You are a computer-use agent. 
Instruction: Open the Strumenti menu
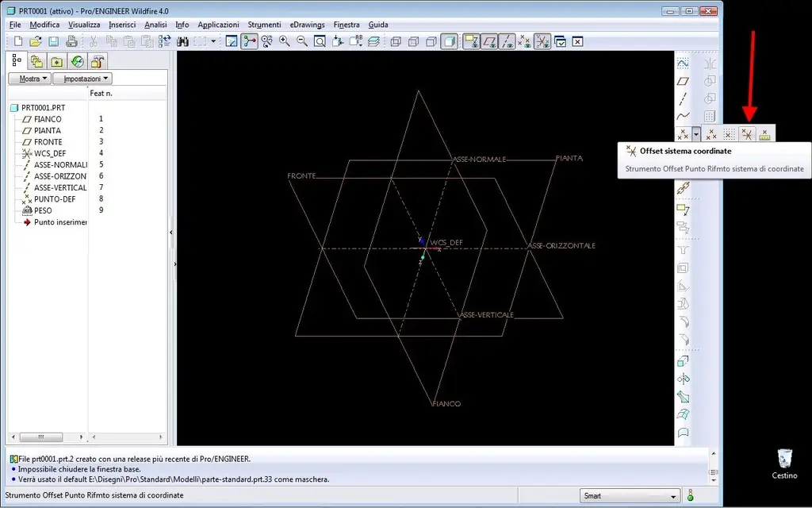[264, 25]
